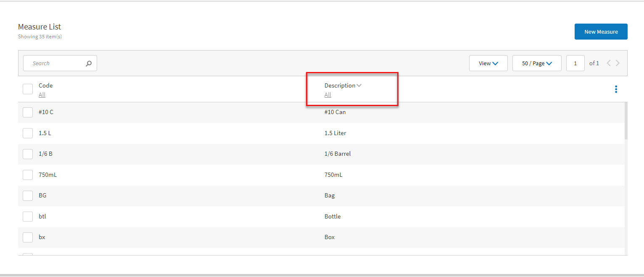Tick the checkbox next to BG
This screenshot has height=277, width=644.
pos(28,196)
